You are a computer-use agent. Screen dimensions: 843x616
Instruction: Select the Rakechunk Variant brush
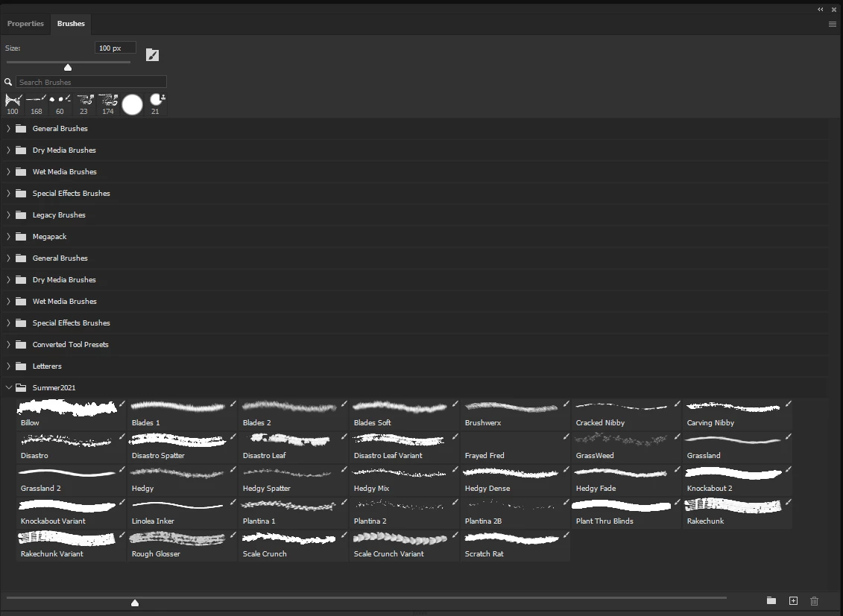click(71, 544)
